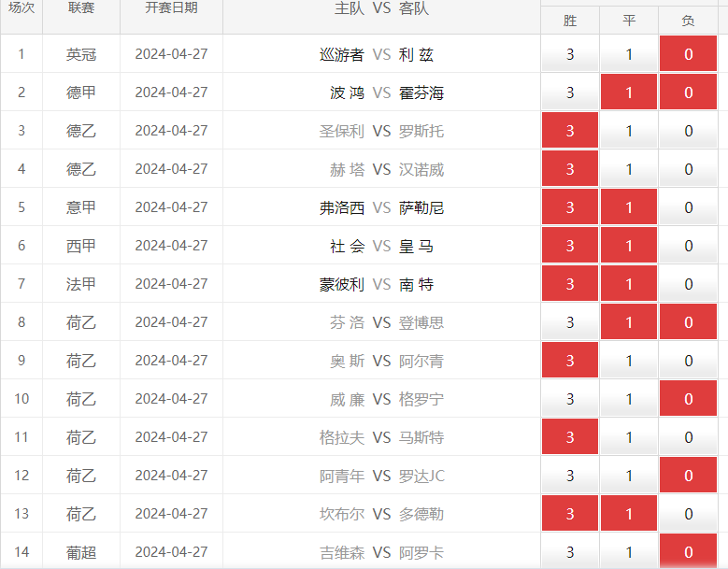
Task: Deselect draw (1) for 波鸿 VS 霍芬海
Action: pos(629,92)
